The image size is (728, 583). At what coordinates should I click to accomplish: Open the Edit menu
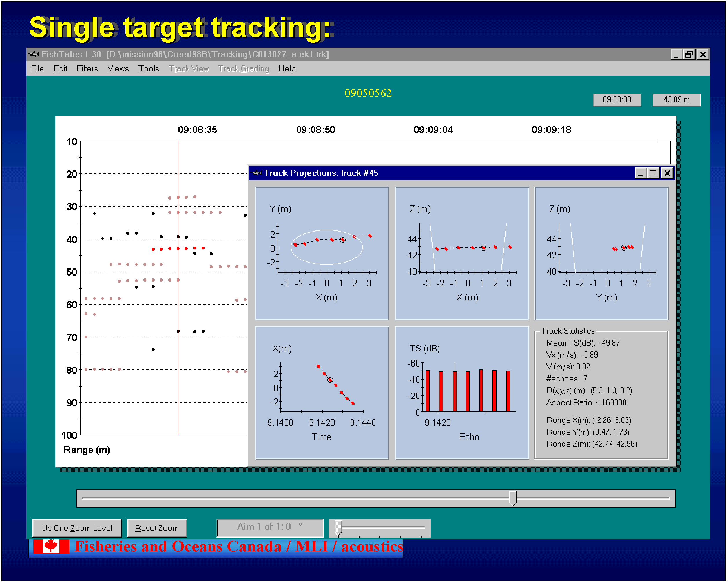tap(60, 69)
